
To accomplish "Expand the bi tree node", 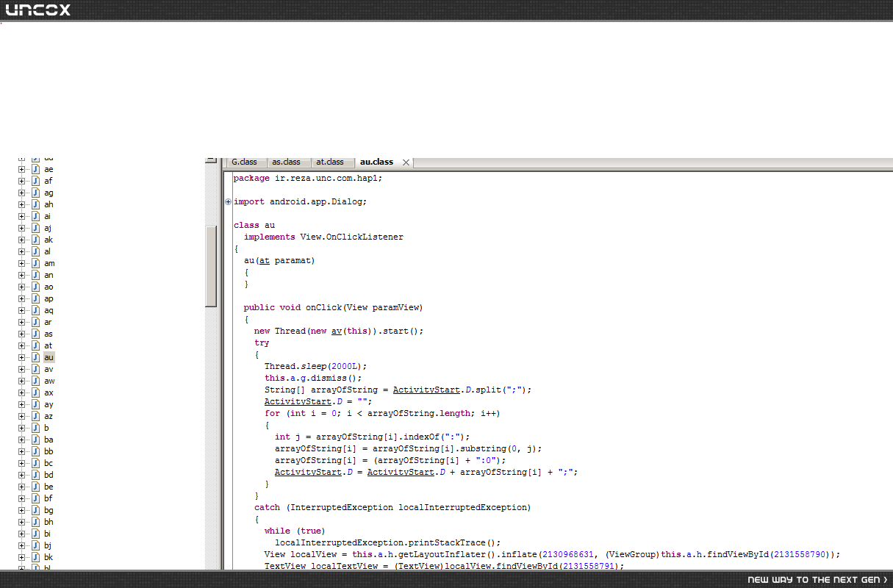I will click(21, 534).
